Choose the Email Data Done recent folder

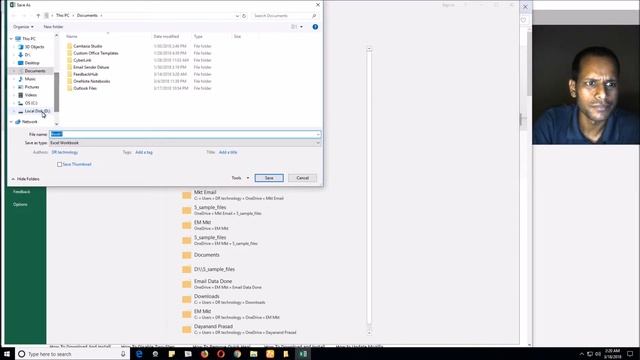pos(222,284)
